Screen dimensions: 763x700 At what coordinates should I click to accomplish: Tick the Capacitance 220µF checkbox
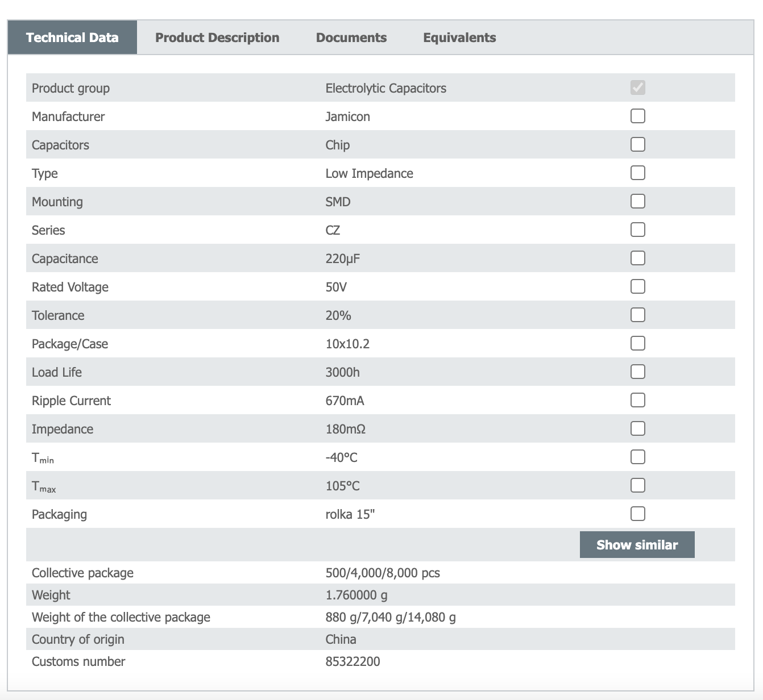[x=638, y=258]
